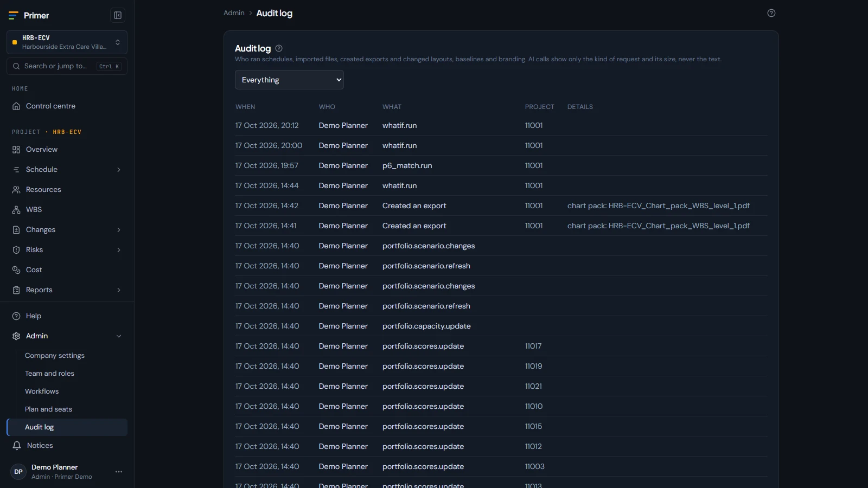The image size is (868, 488).
Task: Click the 17 Oct 2026, 20:12 timestamp
Action: tap(267, 126)
